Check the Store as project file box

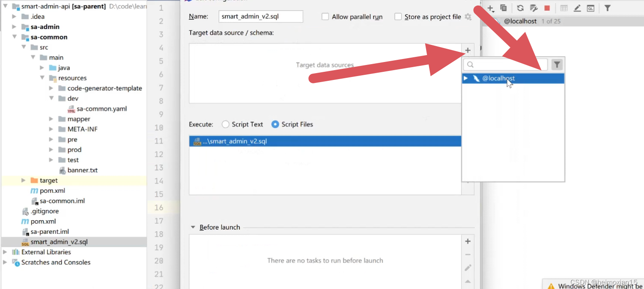click(398, 17)
